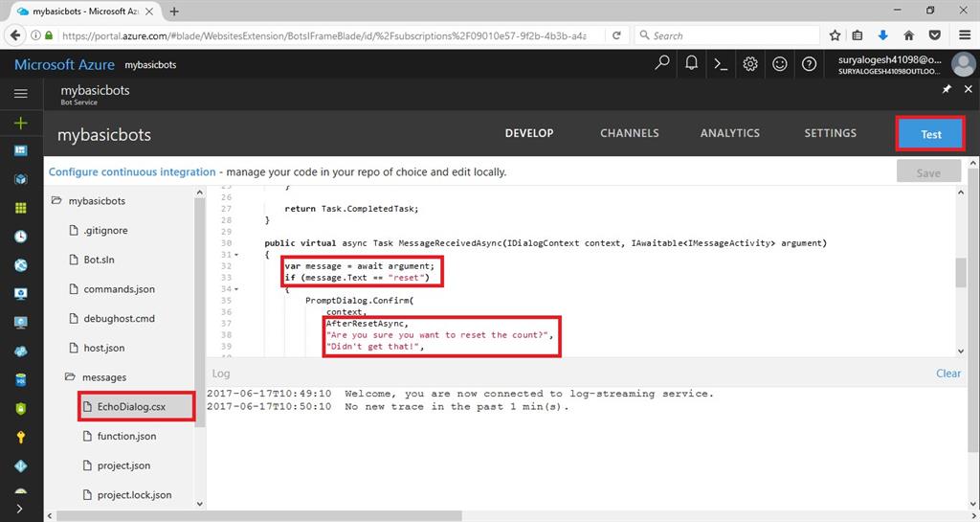This screenshot has width=980, height=522.
Task: Open Firefox hamburger menu
Action: pos(965,35)
